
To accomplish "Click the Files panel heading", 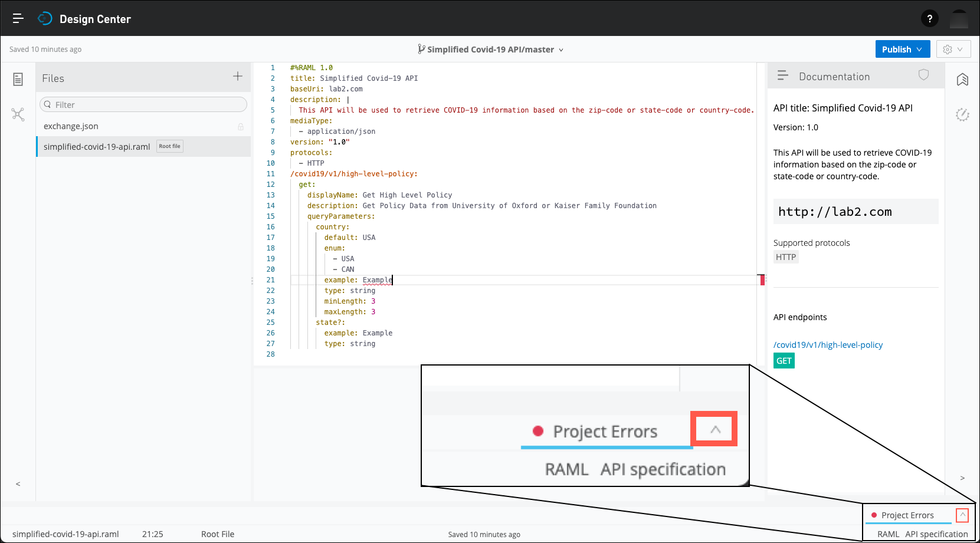I will pyautogui.click(x=53, y=78).
